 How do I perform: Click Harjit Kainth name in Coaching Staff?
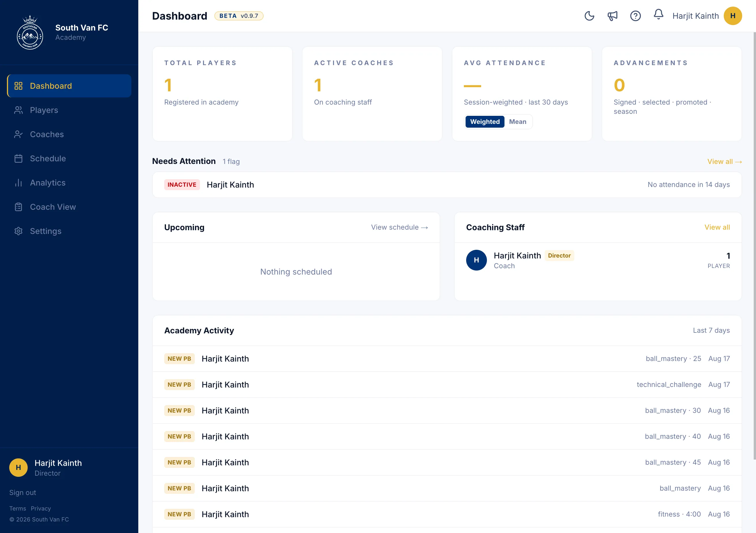pos(517,256)
